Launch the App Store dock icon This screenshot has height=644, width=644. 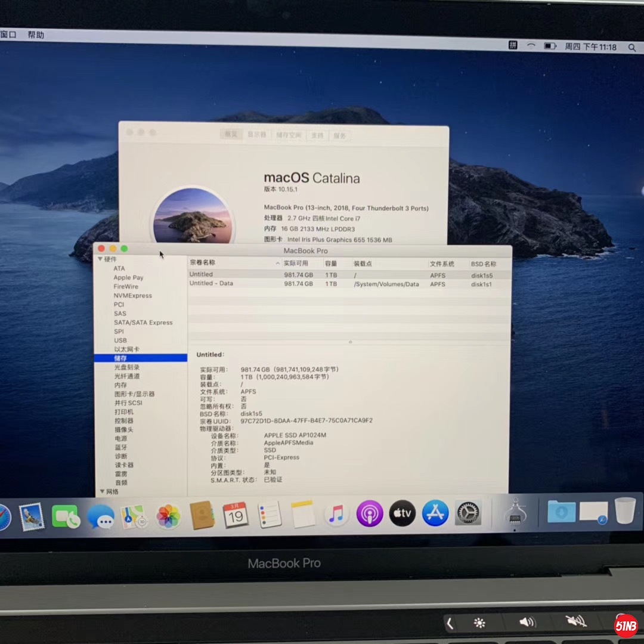435,513
